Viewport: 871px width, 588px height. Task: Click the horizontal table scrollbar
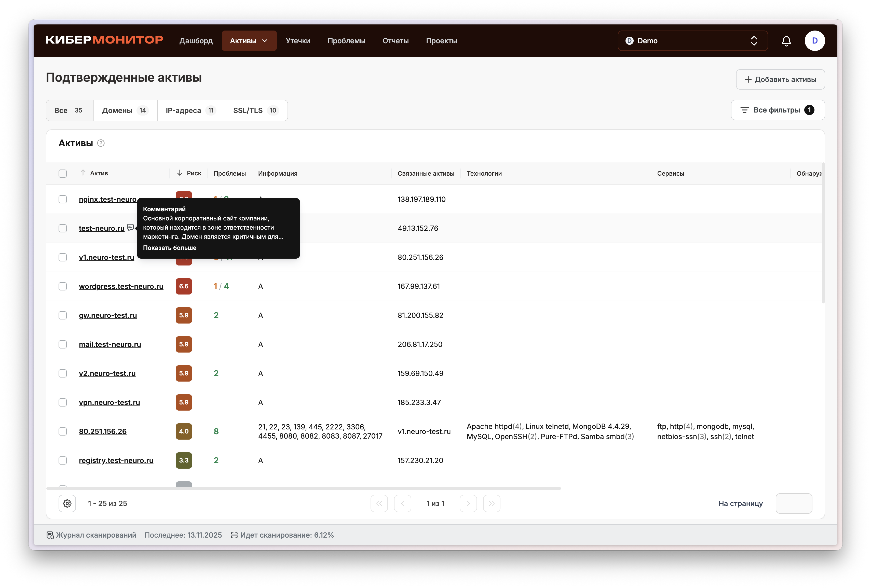click(303, 488)
